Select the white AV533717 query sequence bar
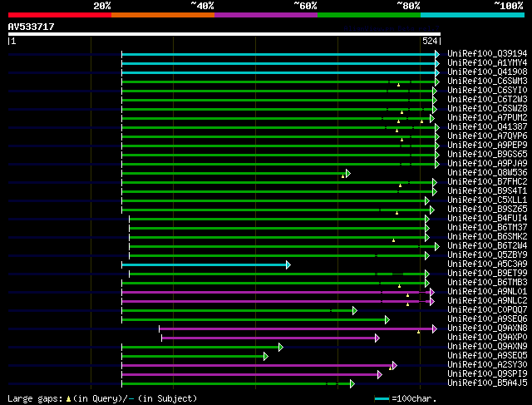The image size is (532, 405). tap(224, 34)
